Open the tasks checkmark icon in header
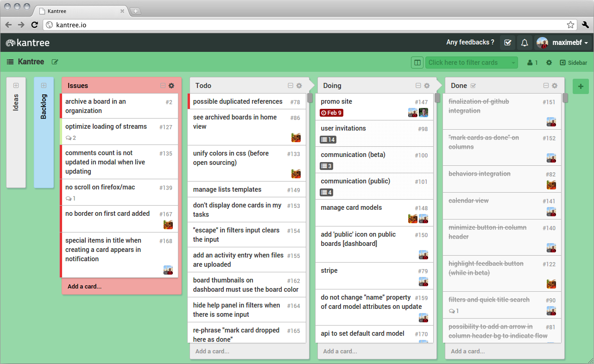The width and height of the screenshot is (594, 364). pos(507,43)
